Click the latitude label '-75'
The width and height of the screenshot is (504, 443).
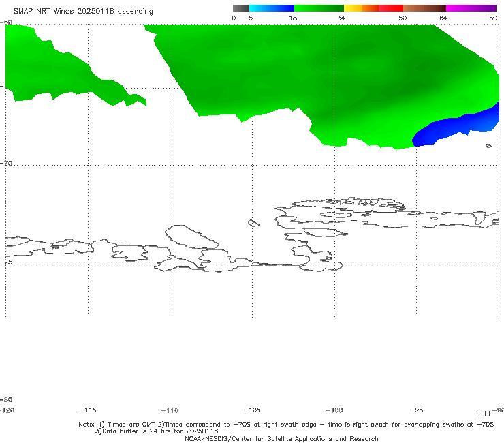click(x=6, y=262)
